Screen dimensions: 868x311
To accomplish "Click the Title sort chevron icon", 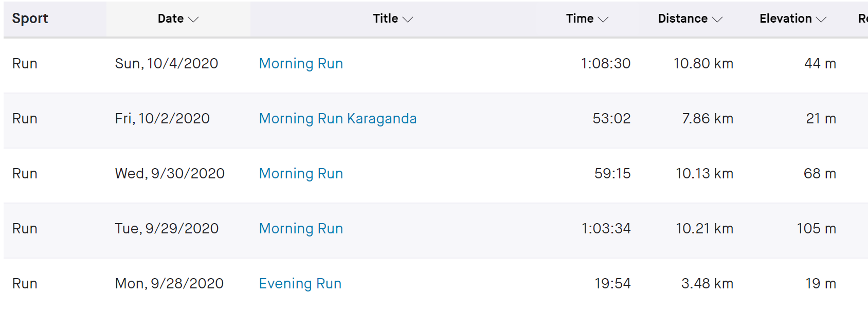I will [x=408, y=20].
